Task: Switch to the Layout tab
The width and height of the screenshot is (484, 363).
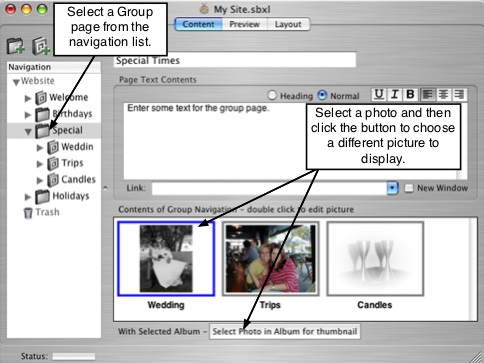Action: click(x=288, y=24)
